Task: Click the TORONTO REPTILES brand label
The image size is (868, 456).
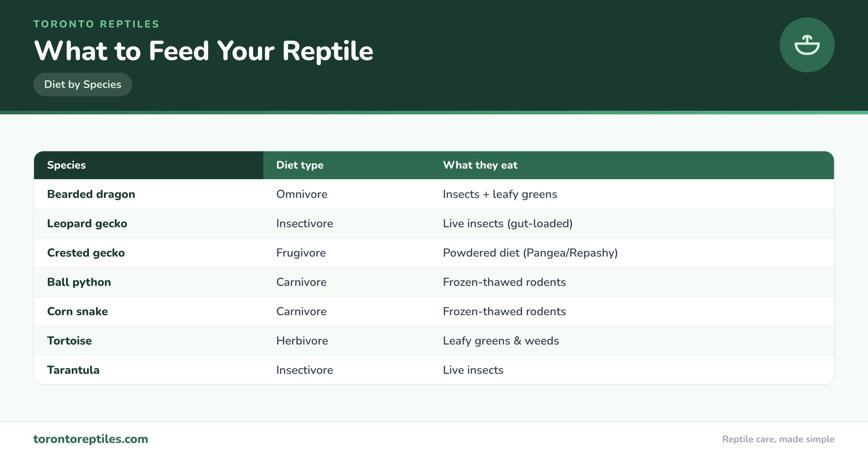Action: pyautogui.click(x=96, y=24)
